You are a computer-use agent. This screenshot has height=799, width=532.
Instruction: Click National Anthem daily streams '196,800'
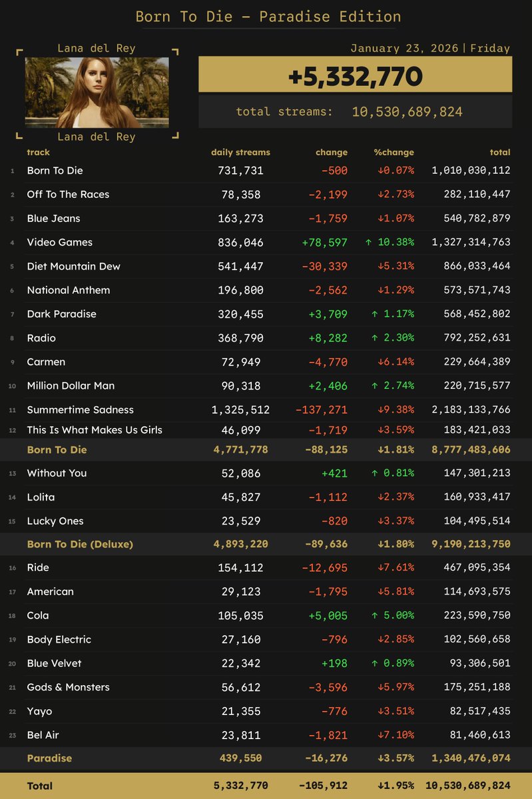click(240, 290)
